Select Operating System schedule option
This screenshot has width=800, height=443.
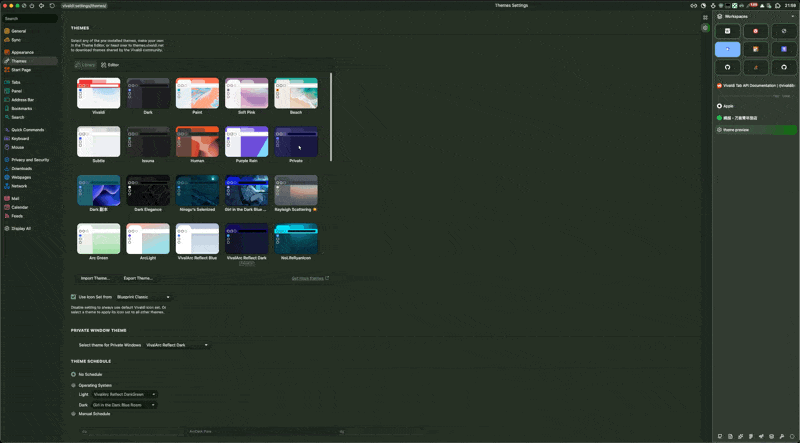73,385
